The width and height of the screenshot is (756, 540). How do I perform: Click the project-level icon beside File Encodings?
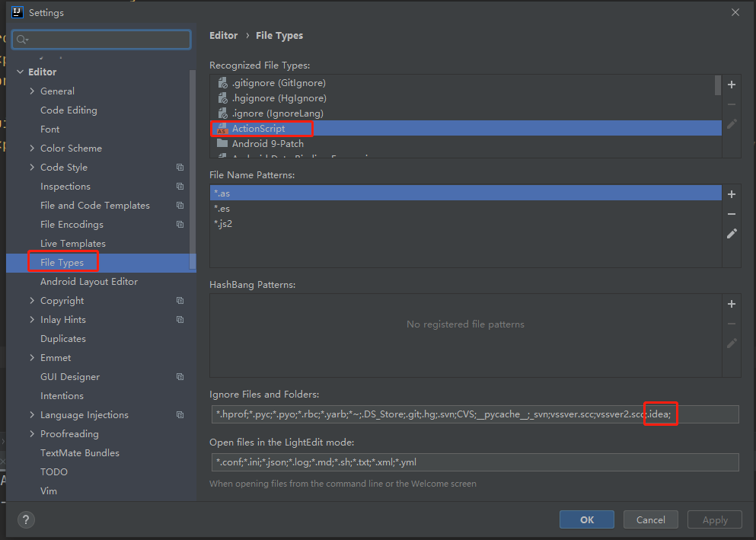pos(180,224)
